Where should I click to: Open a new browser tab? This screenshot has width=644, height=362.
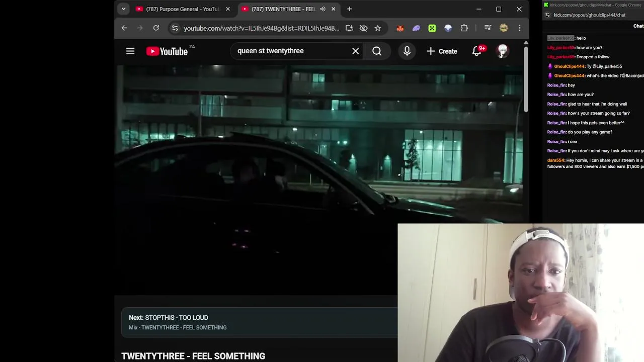pyautogui.click(x=349, y=9)
